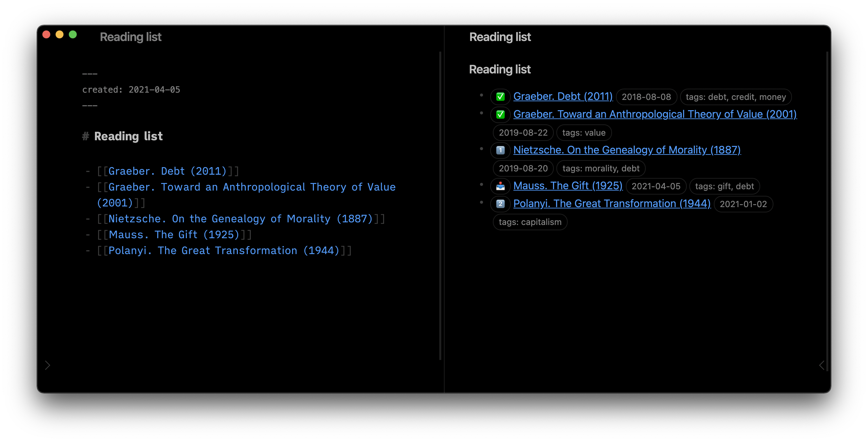Click preview pane vertical scrollbar
Image resolution: width=868 pixels, height=442 pixels.
[x=827, y=211]
